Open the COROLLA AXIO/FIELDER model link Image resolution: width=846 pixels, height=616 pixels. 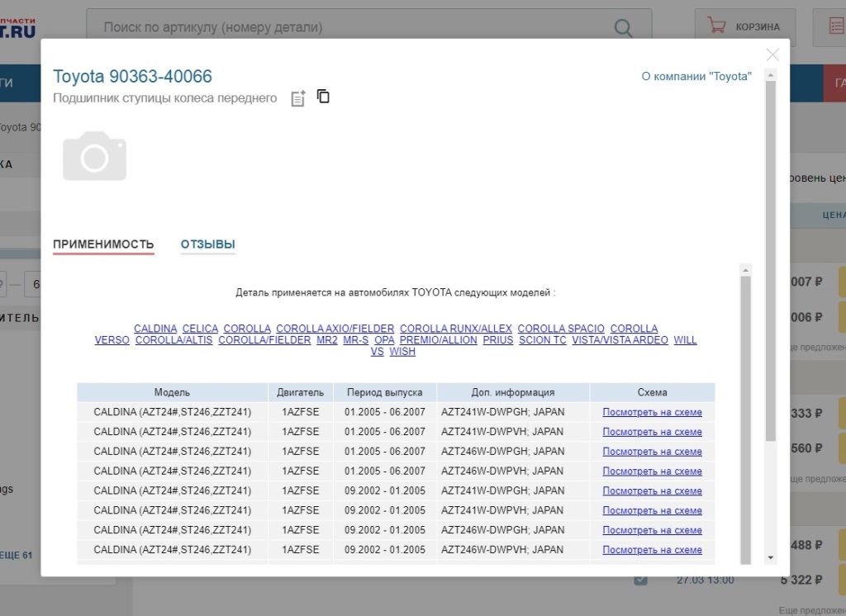[x=335, y=329]
